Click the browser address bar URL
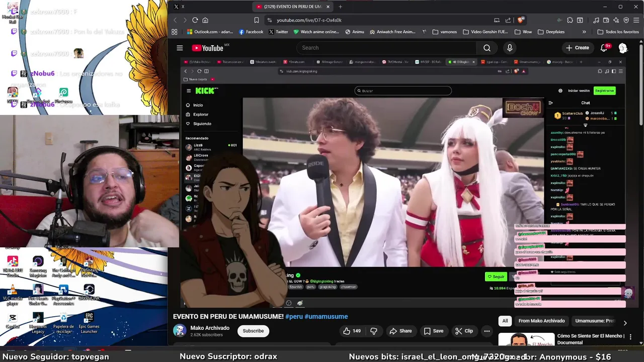The width and height of the screenshot is (644, 362). coord(309,20)
